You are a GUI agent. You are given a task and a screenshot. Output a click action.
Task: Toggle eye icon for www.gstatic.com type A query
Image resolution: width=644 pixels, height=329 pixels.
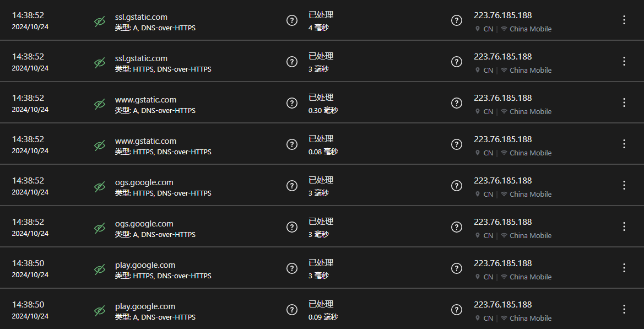[100, 104]
